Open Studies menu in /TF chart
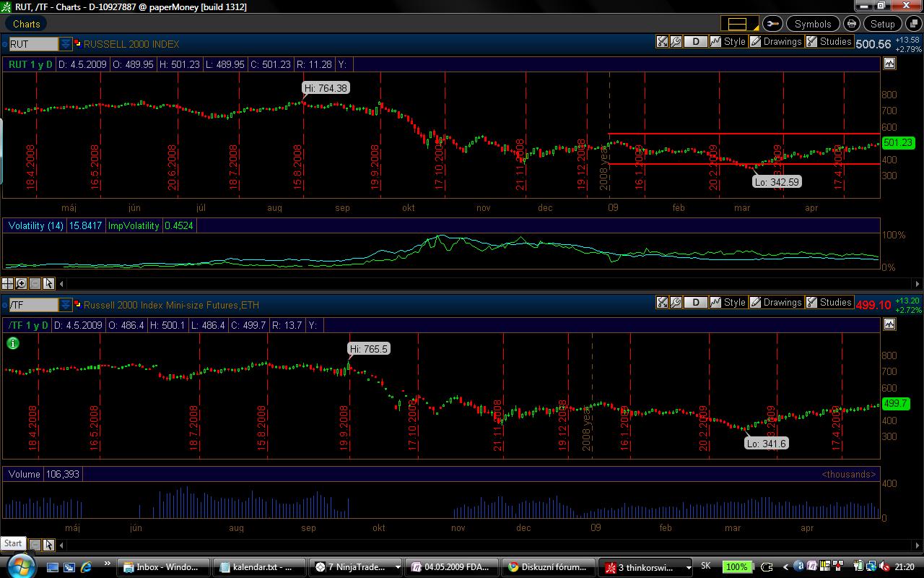The image size is (924, 578). click(x=829, y=303)
